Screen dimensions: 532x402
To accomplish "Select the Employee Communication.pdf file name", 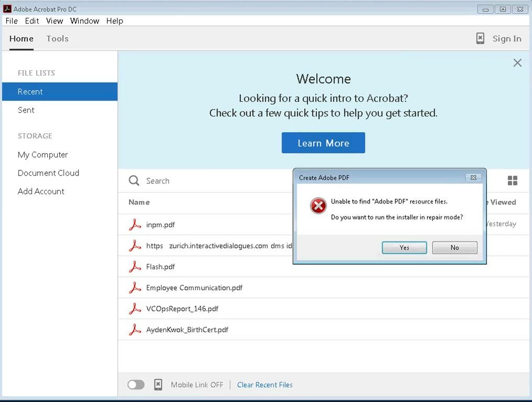I will click(x=194, y=288).
